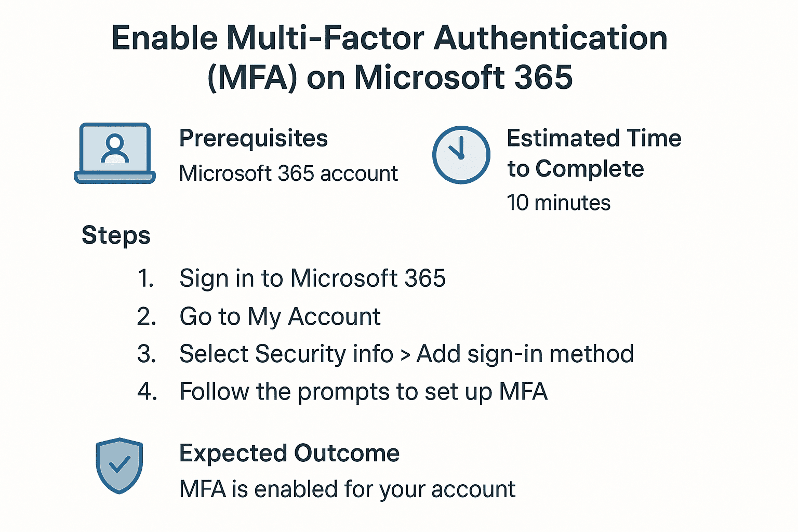Click the MFA is enabled outcome text
The height and width of the screenshot is (532, 798).
pyautogui.click(x=347, y=489)
